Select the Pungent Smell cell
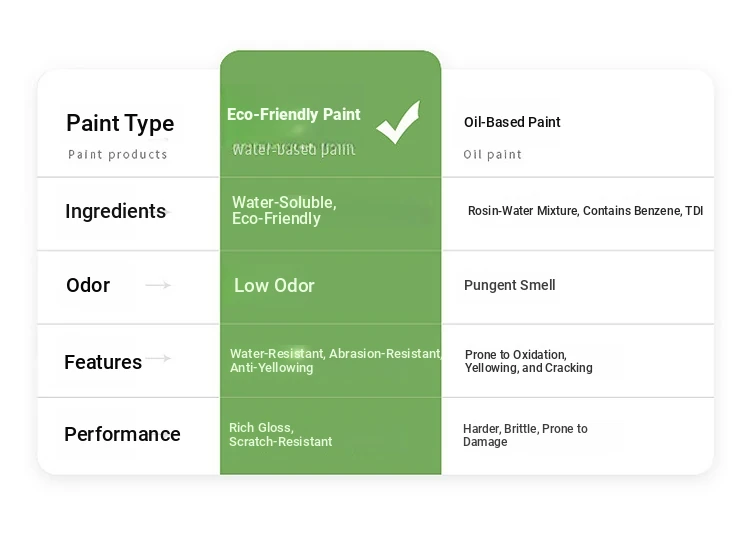 (x=509, y=285)
